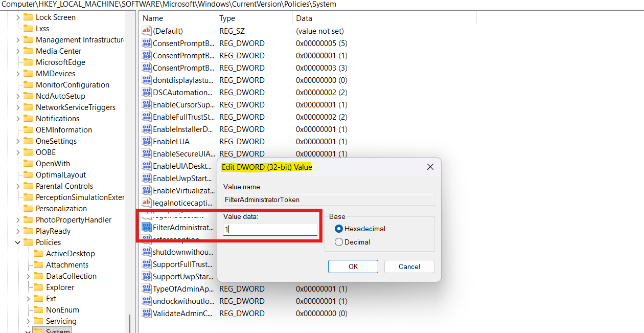Cancel the Edit DWORD dialog

click(409, 267)
